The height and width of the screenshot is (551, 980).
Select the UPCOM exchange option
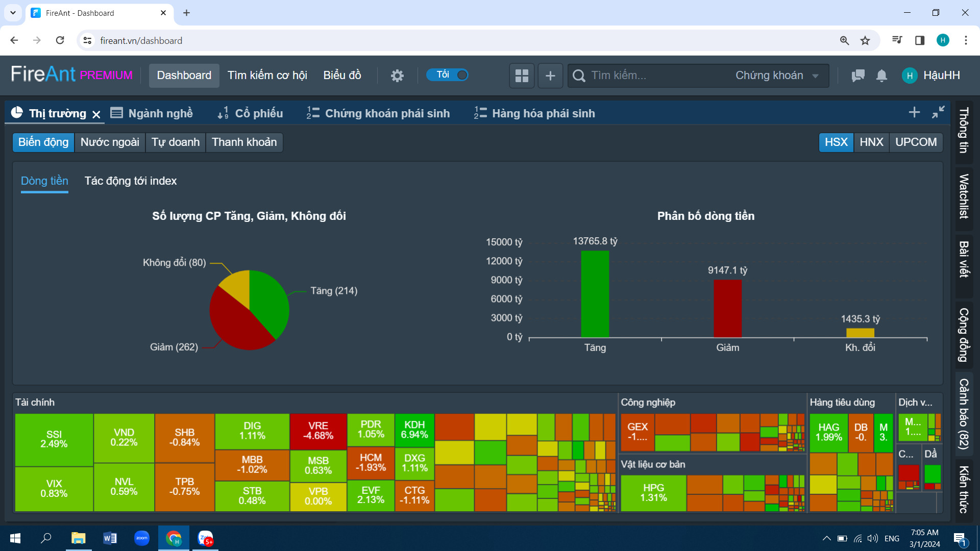[x=916, y=142]
